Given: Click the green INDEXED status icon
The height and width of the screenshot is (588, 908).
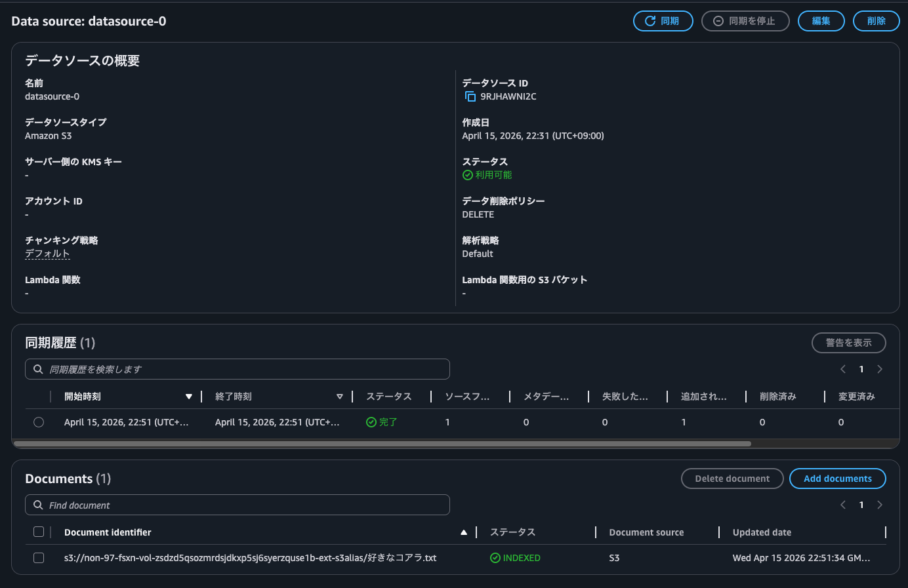Looking at the screenshot, I should pos(495,558).
